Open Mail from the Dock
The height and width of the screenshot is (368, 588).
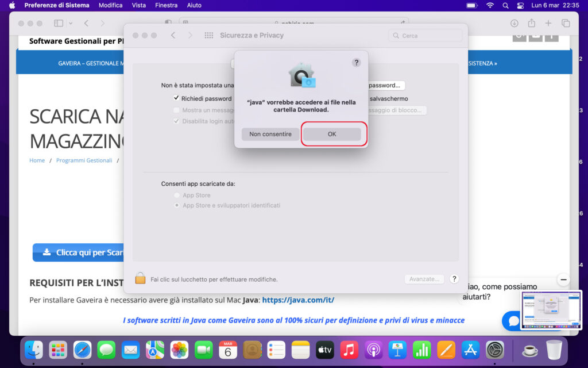pyautogui.click(x=130, y=350)
